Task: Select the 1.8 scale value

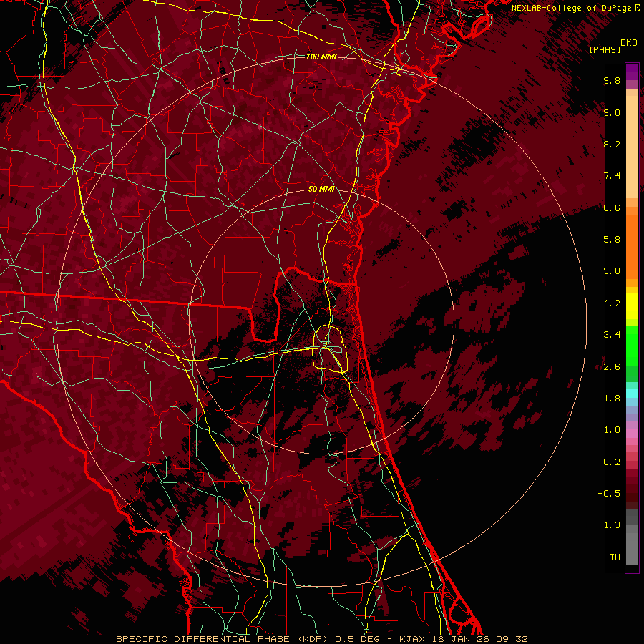Action: tap(612, 399)
